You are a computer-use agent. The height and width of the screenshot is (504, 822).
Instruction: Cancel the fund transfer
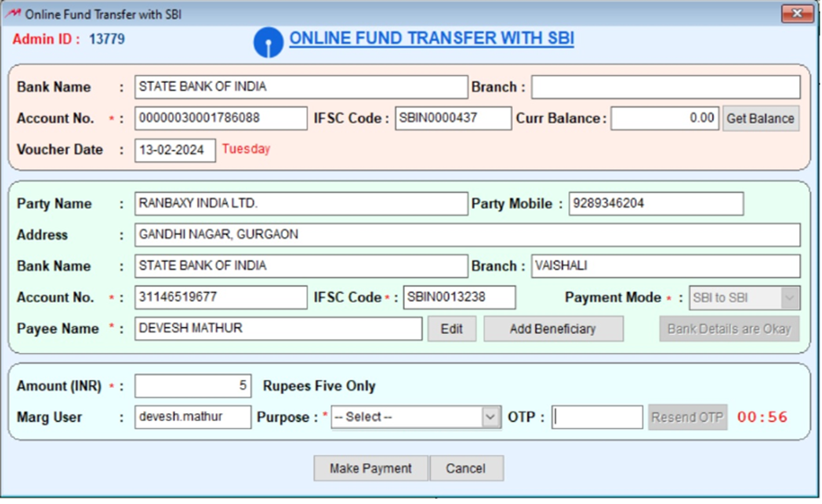click(466, 468)
